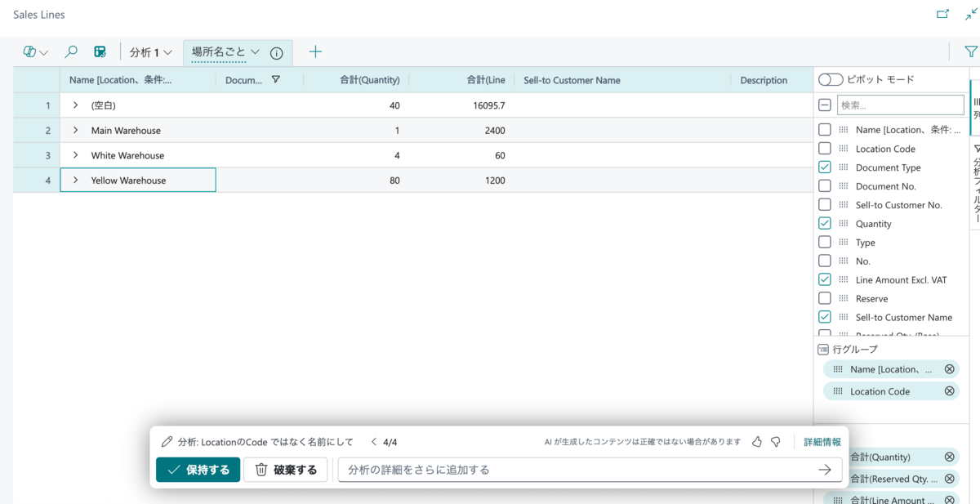Expand the White Warehouse group row
The height and width of the screenshot is (504, 980).
click(75, 155)
